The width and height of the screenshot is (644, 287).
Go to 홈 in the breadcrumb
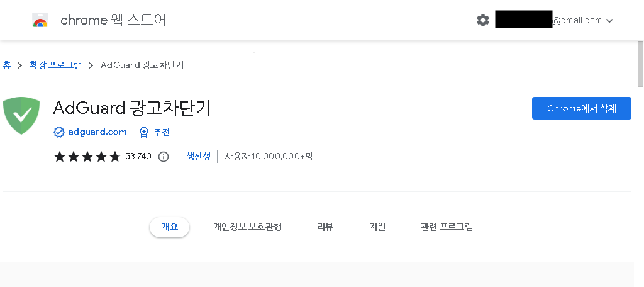[x=6, y=65]
